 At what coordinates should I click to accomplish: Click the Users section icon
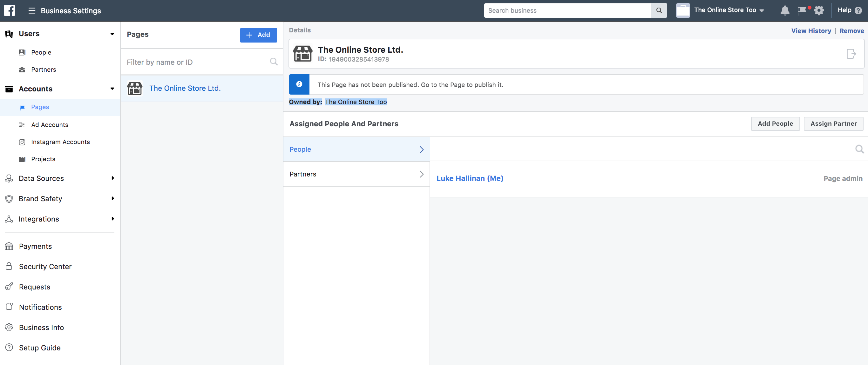tap(9, 34)
